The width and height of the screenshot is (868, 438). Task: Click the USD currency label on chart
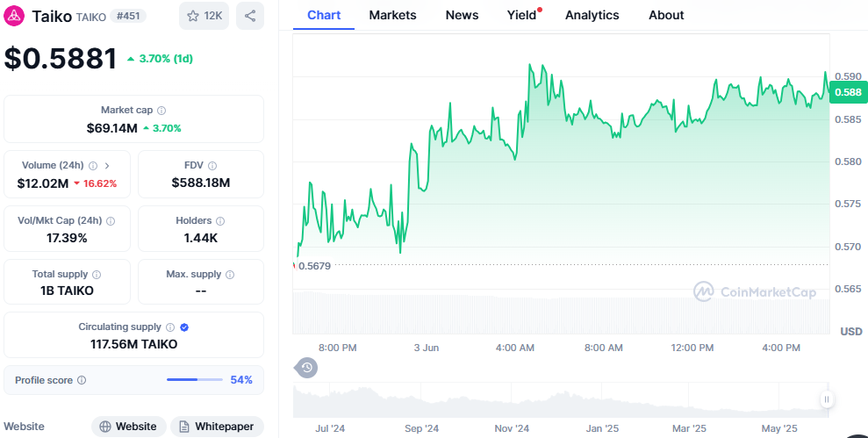(x=850, y=331)
